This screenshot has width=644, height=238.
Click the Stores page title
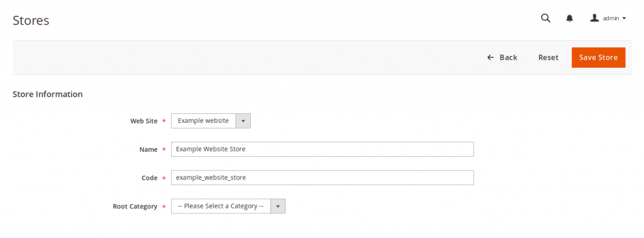click(31, 20)
